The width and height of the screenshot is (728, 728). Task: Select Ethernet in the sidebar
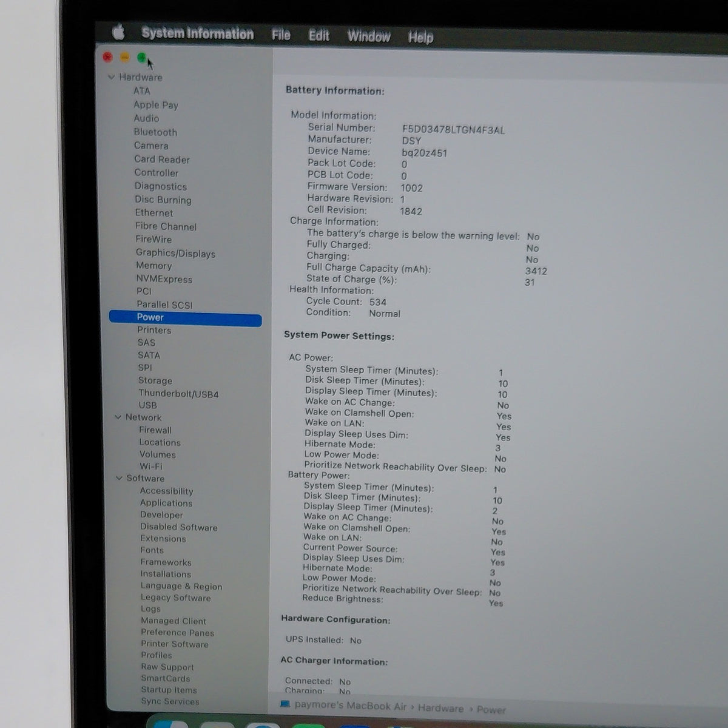pyautogui.click(x=154, y=213)
